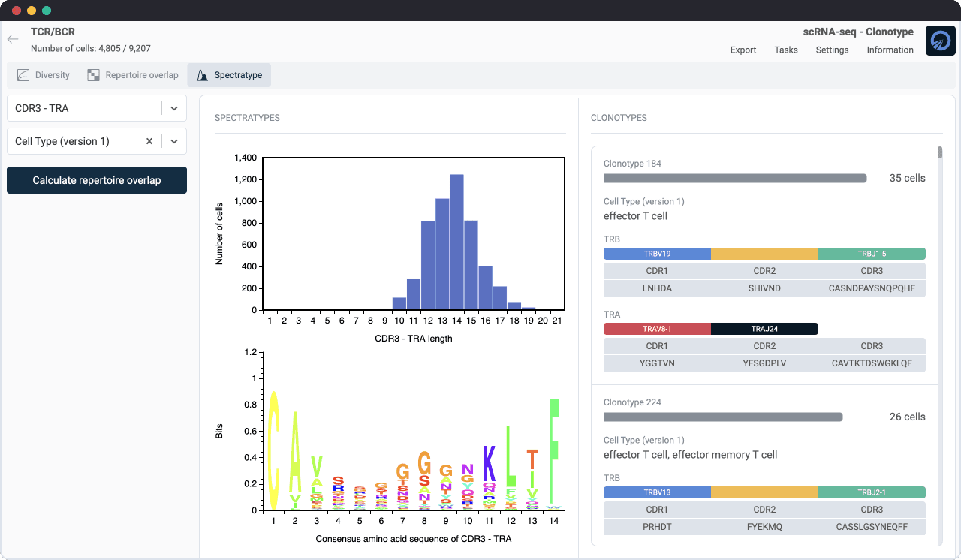Click the Number of cells: 4,805 / 9,207 text
The width and height of the screenshot is (961, 560).
pyautogui.click(x=91, y=49)
